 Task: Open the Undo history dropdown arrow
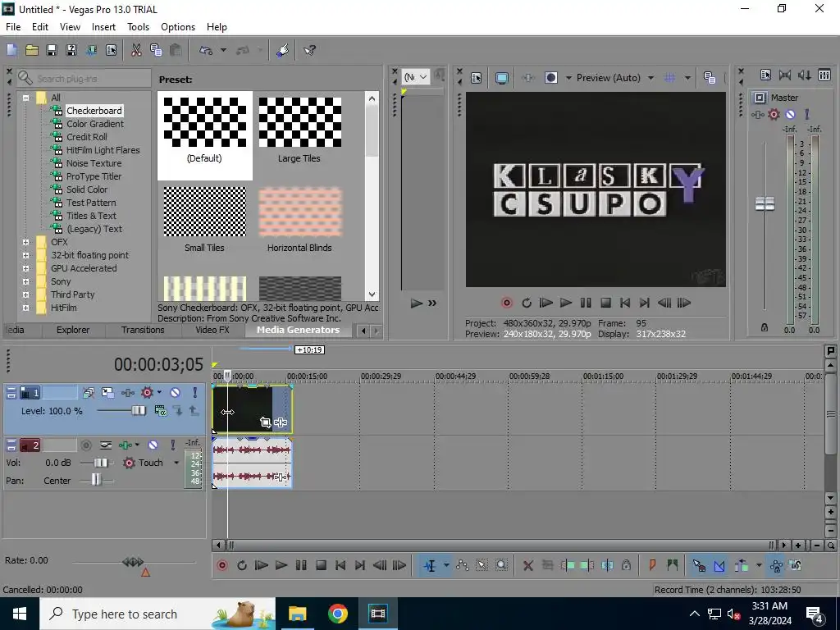point(223,50)
